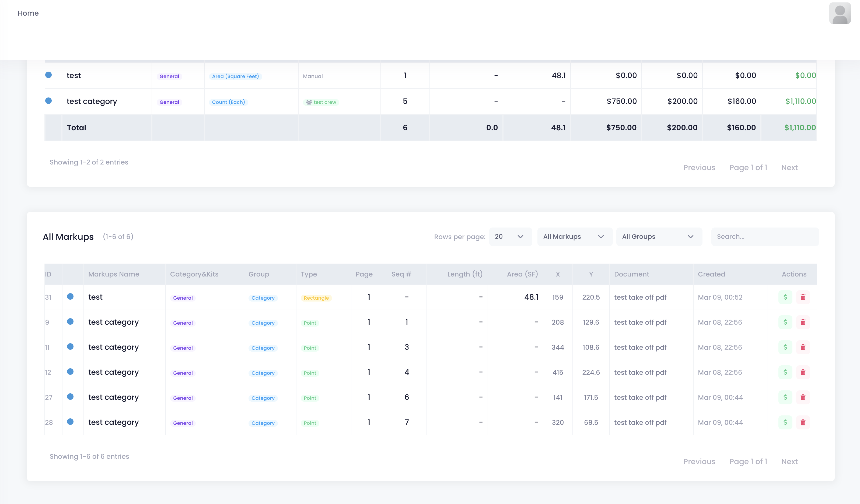Click Next in the All Markups pagination

(789, 461)
